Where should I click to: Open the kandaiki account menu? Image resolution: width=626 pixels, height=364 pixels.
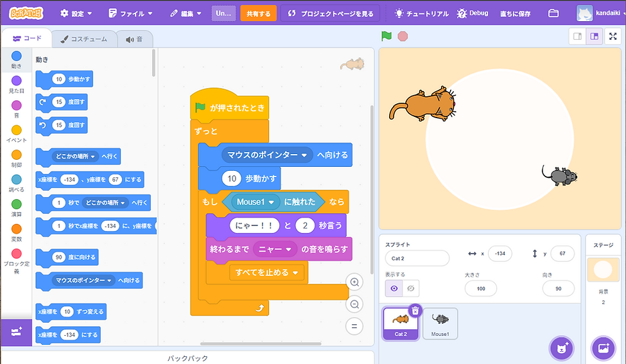[x=600, y=13]
